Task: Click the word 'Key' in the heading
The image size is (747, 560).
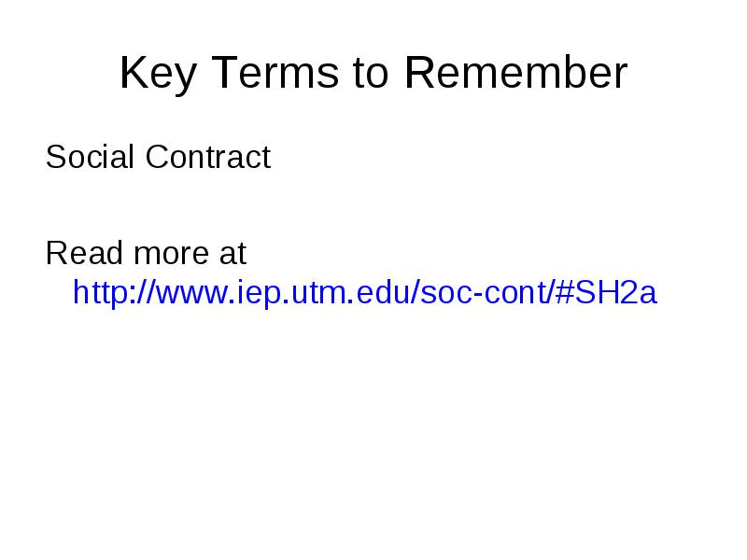Action: point(158,74)
